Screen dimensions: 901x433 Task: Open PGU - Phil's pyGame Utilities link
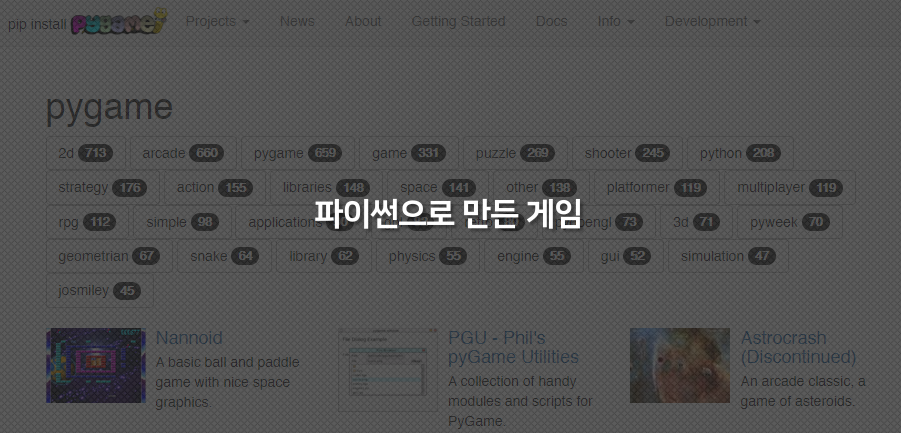(513, 347)
